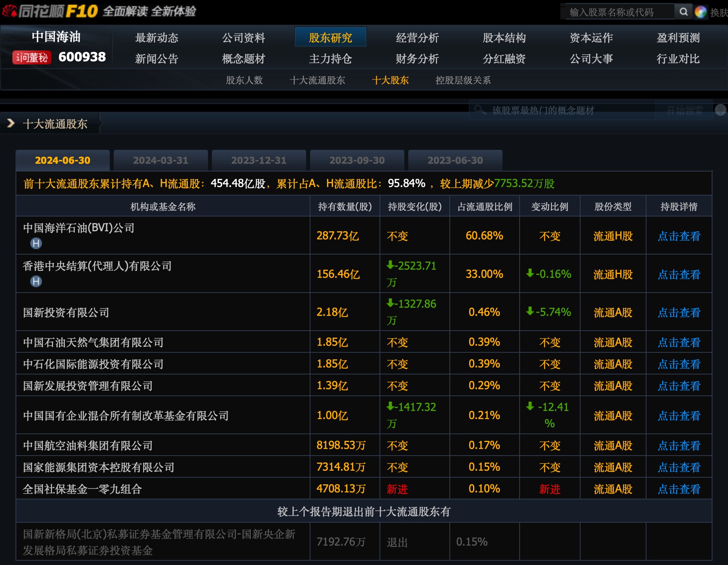Click holding amount 156.46亿
This screenshot has height=565, width=728.
[x=338, y=274]
